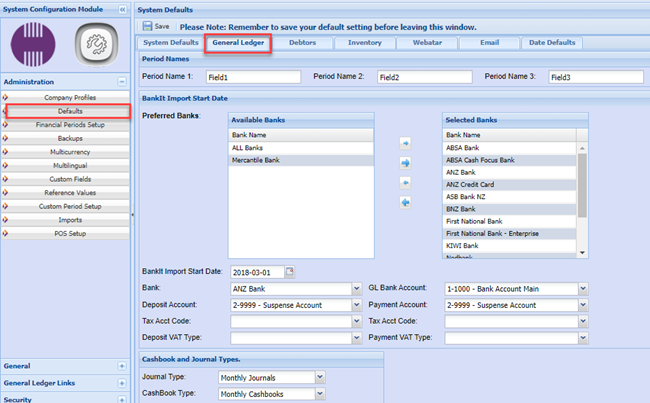Open Financial Periods Setup in sidebar
Screen dimensions: 650x403
70,125
